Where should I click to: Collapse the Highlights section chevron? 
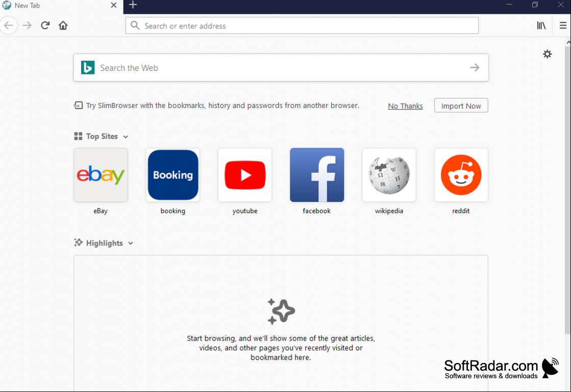click(x=131, y=244)
